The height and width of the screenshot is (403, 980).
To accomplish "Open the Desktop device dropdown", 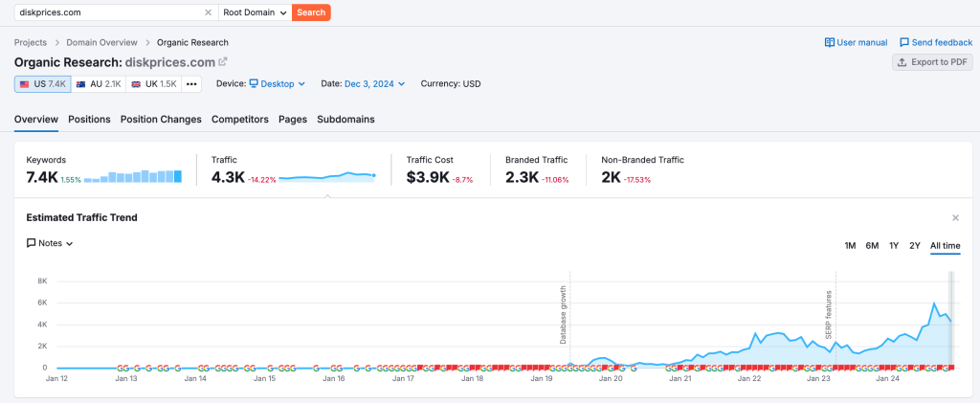I will click(x=277, y=83).
